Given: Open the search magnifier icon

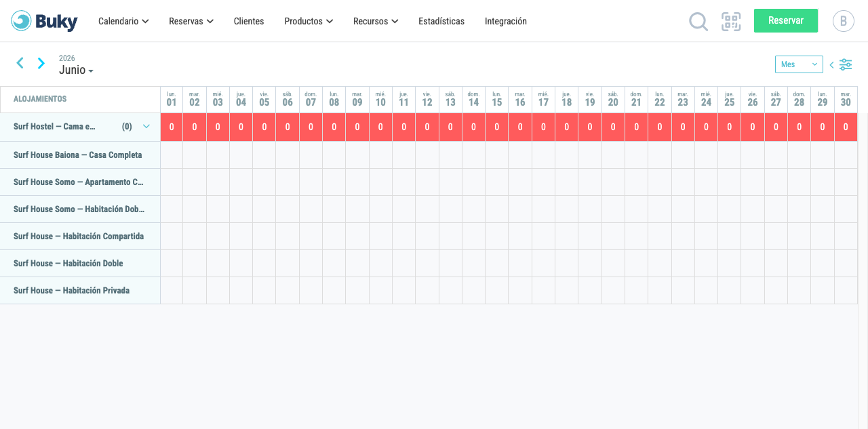Looking at the screenshot, I should pyautogui.click(x=698, y=22).
